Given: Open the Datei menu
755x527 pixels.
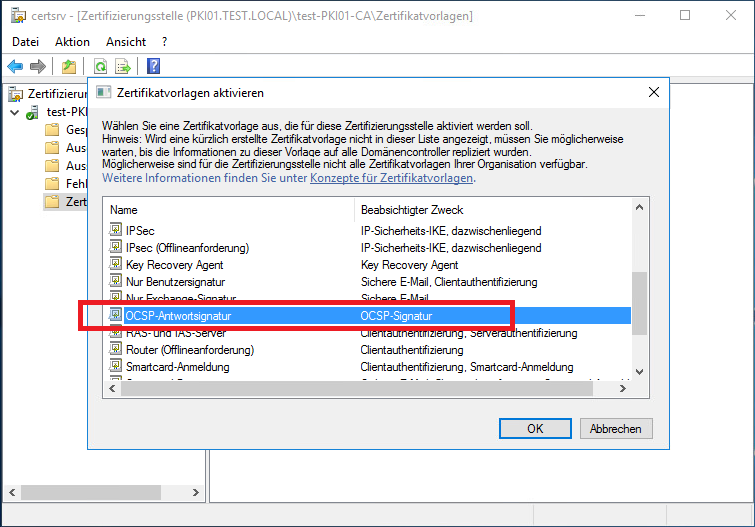Looking at the screenshot, I should coord(25,42).
